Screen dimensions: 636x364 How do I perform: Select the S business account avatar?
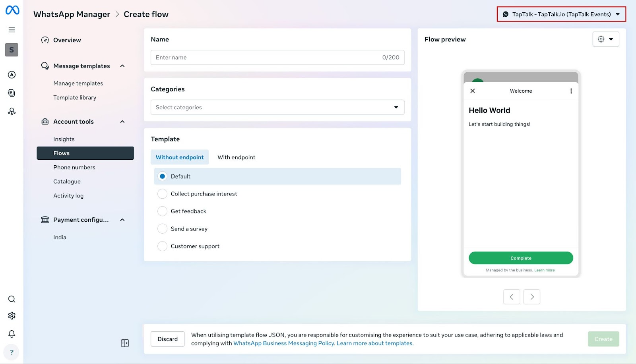pos(12,50)
